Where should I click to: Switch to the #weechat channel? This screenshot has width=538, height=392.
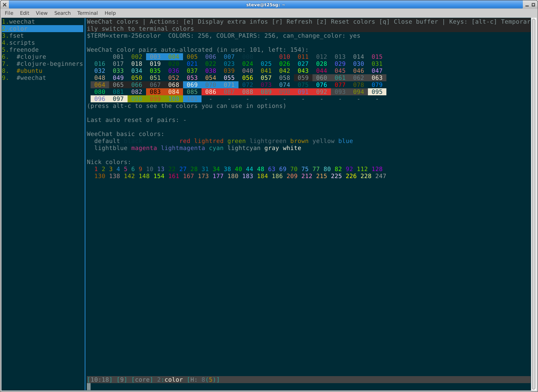(31, 78)
